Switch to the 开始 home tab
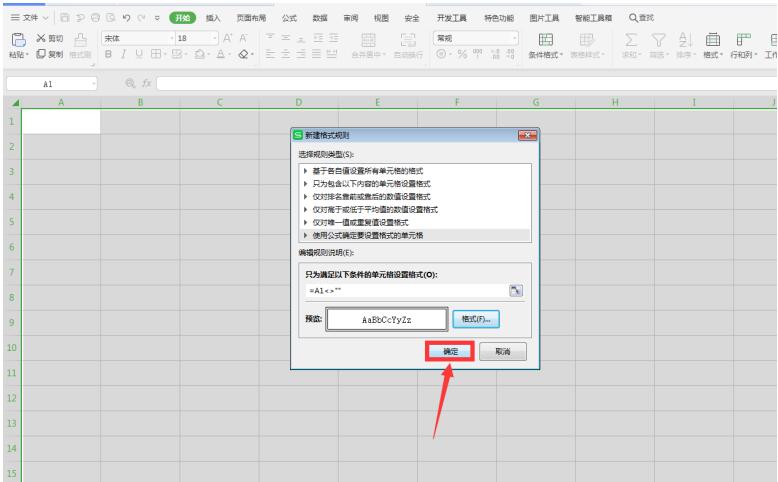The image size is (778, 482). (182, 18)
